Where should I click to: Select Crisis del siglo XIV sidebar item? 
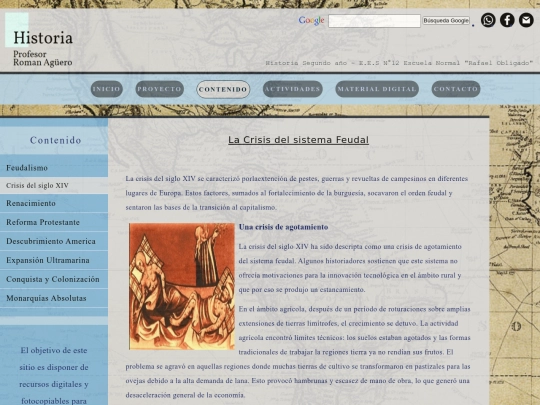click(54, 186)
